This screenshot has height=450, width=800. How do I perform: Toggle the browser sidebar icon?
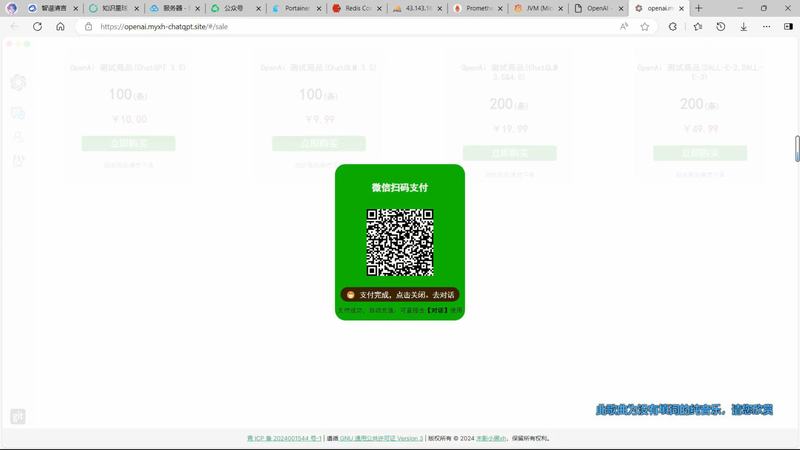(788, 27)
